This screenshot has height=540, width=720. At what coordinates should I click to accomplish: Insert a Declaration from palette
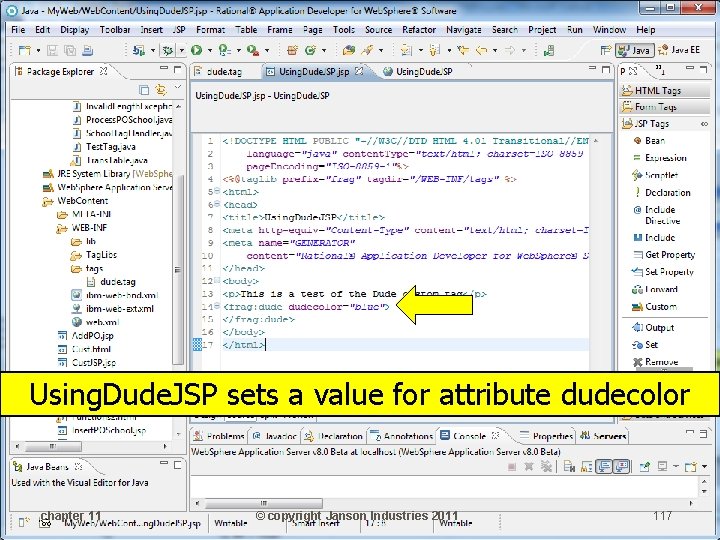[662, 192]
